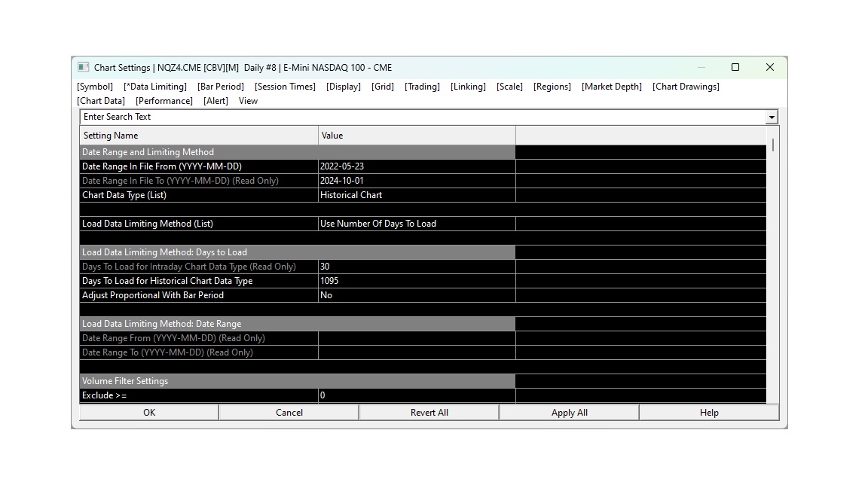This screenshot has width=868, height=488.
Task: Edit the Exclude >= value 0
Action: (417, 395)
